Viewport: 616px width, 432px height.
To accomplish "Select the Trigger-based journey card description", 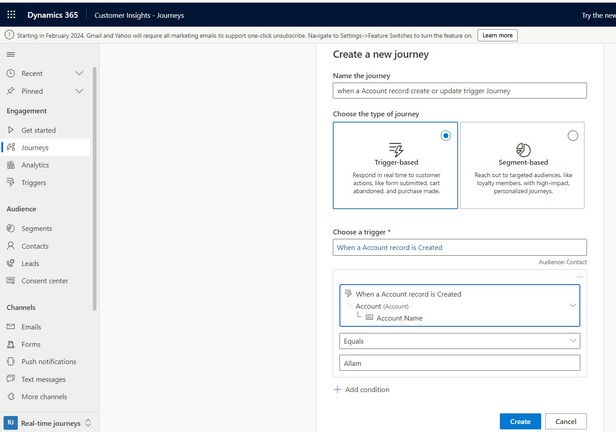I will 396,183.
